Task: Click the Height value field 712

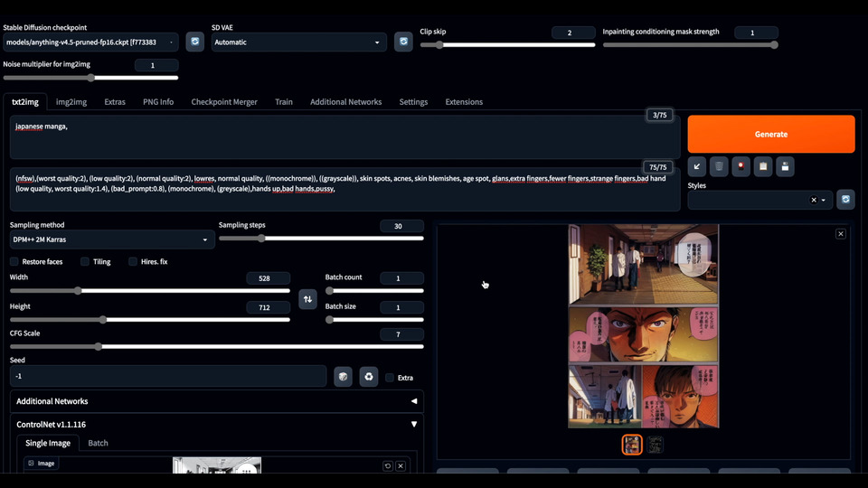Action: [x=268, y=307]
